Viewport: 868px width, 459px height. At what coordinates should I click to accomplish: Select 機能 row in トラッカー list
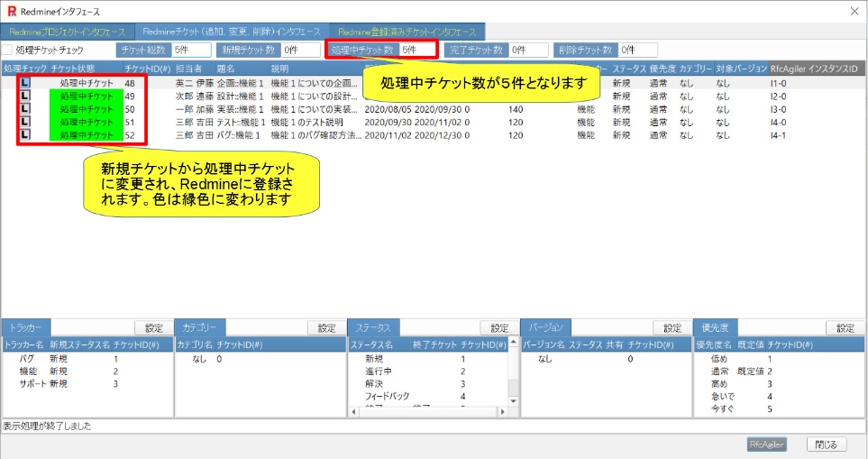(x=87, y=371)
